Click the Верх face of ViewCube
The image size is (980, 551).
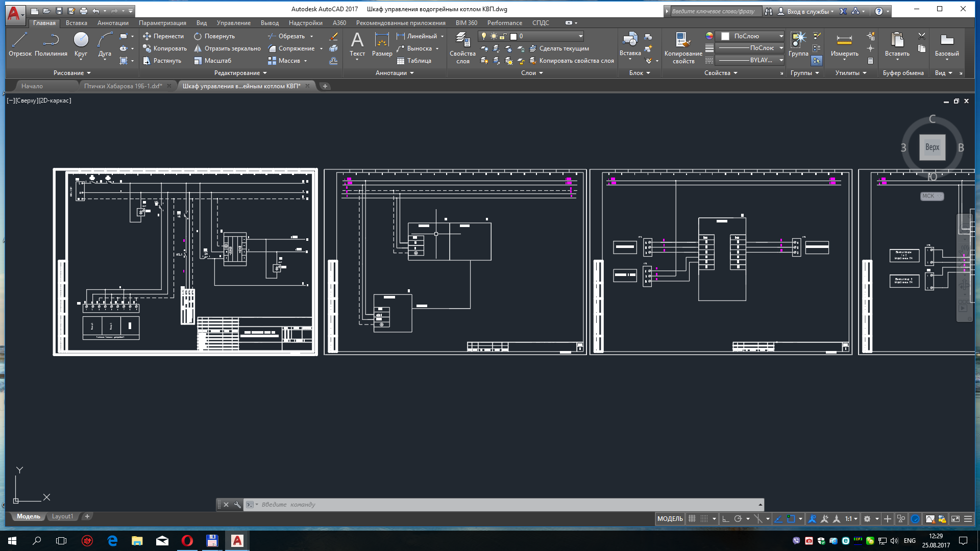pyautogui.click(x=932, y=147)
